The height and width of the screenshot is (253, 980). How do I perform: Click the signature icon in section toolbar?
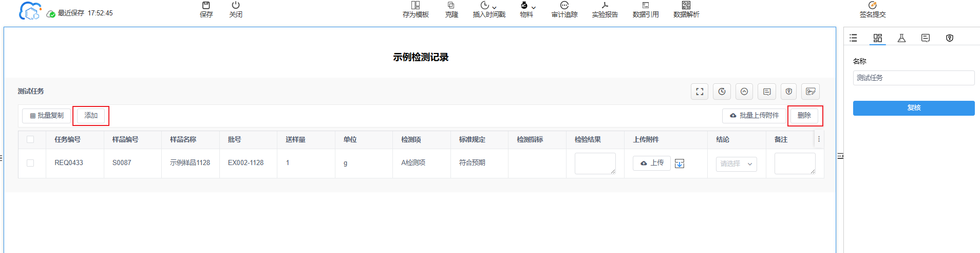(x=811, y=92)
